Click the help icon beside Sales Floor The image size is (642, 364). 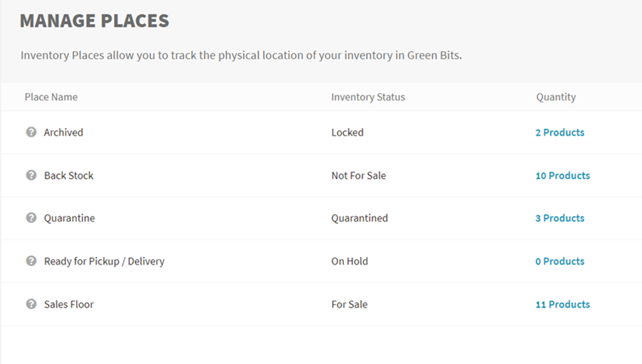(x=31, y=304)
